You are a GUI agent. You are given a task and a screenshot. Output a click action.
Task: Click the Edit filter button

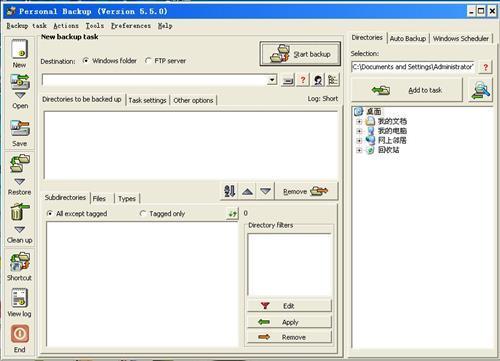(289, 306)
